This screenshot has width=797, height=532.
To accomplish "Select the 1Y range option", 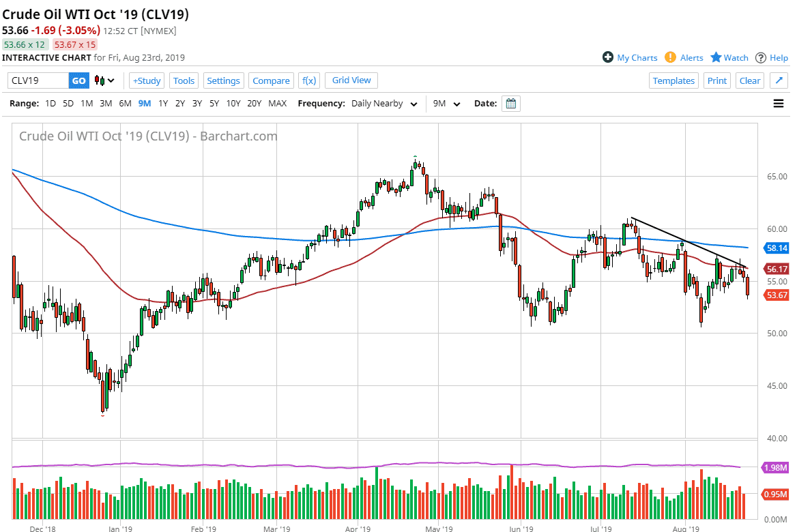I will [x=163, y=104].
